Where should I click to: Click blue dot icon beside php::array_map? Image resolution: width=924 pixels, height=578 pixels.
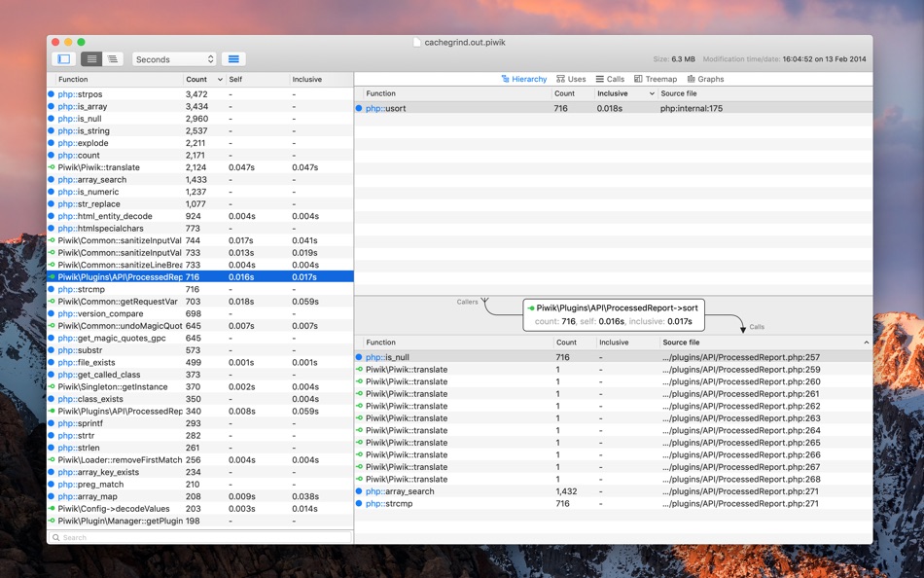(52, 496)
